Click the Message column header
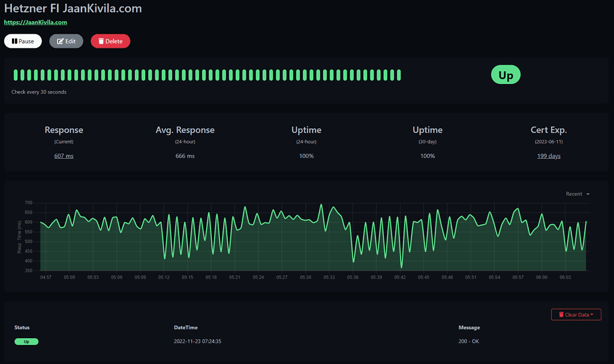Image resolution: width=614 pixels, height=364 pixels. pos(469,327)
